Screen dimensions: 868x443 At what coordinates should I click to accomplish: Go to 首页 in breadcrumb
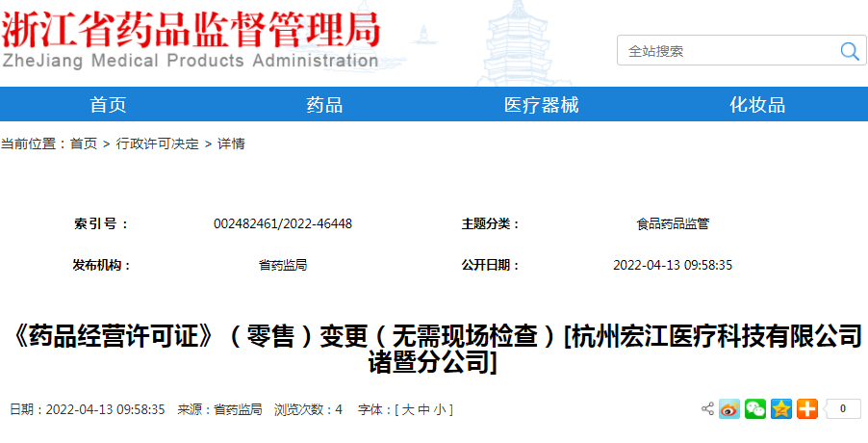point(84,144)
